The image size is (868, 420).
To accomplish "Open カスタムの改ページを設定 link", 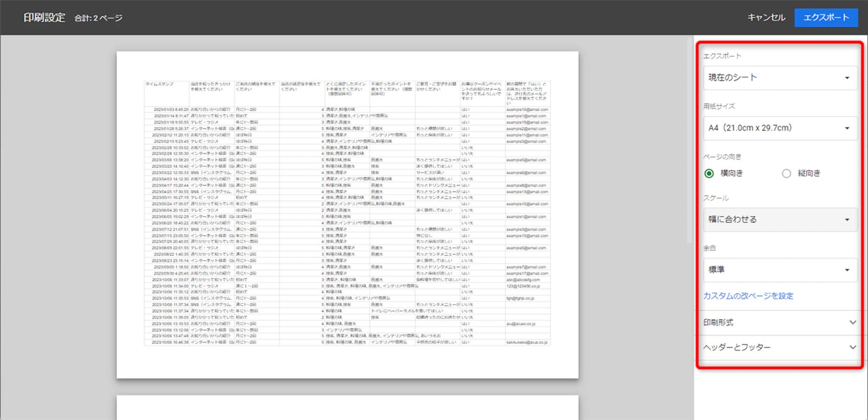I will click(748, 296).
